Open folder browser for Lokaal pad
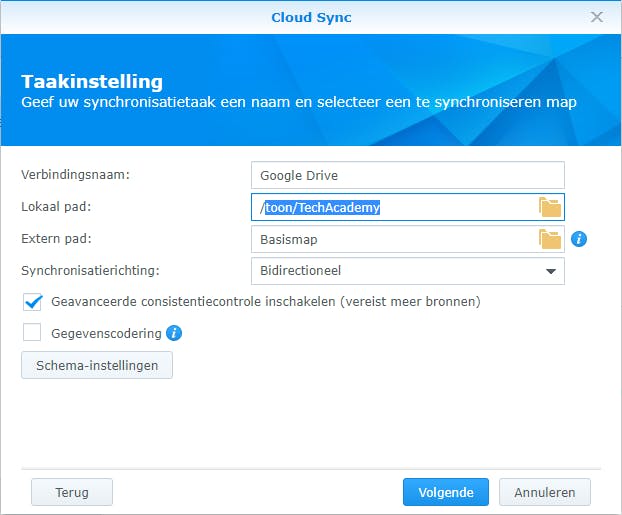The height and width of the screenshot is (515, 622). tap(550, 207)
